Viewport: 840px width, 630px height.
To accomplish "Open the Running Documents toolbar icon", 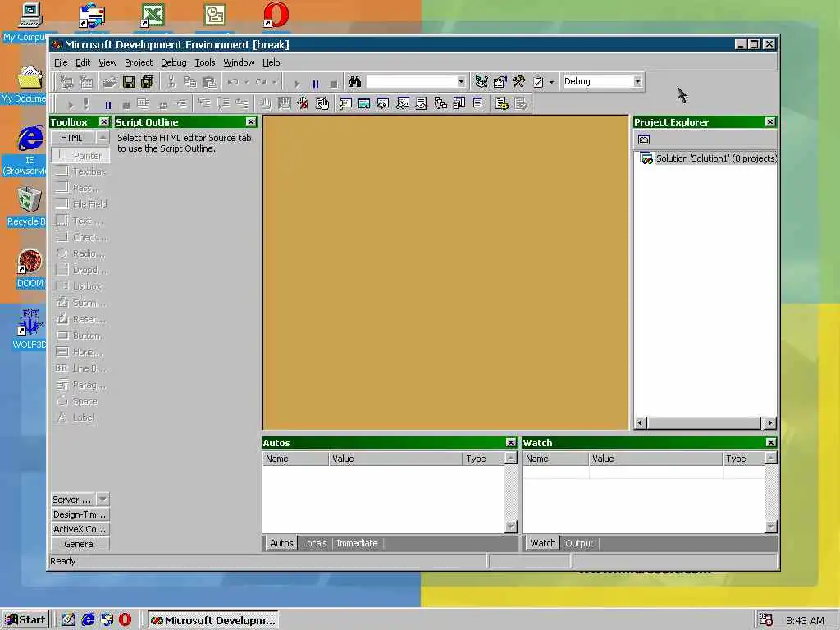I will point(459,104).
